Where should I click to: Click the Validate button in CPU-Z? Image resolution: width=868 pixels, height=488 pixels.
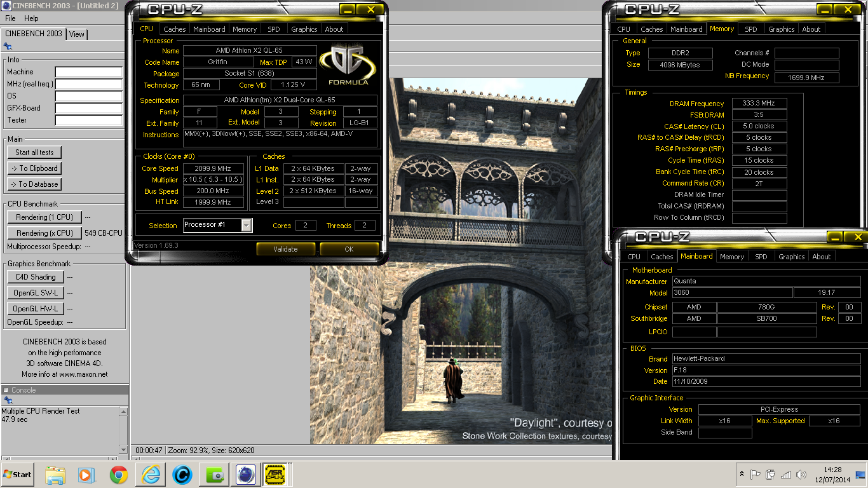click(285, 249)
